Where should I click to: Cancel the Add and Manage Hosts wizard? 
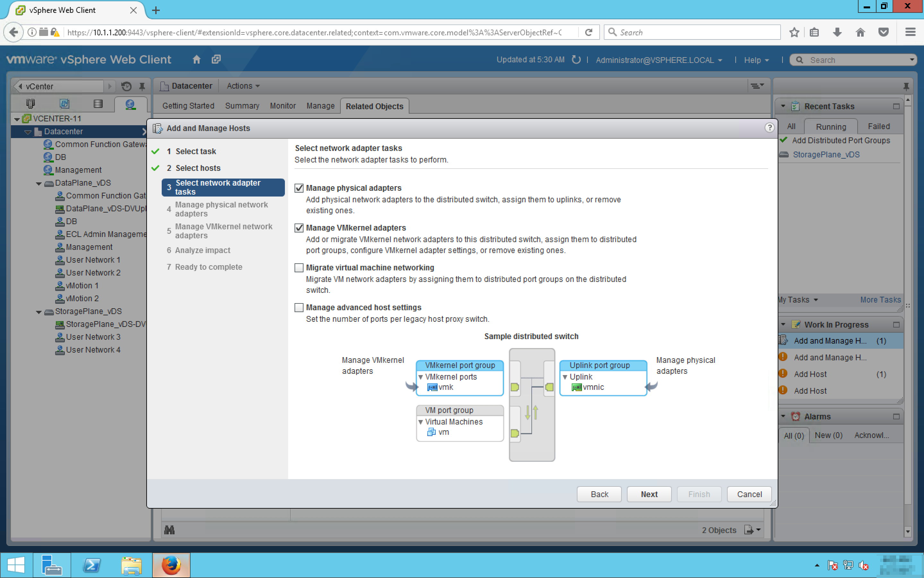point(749,494)
